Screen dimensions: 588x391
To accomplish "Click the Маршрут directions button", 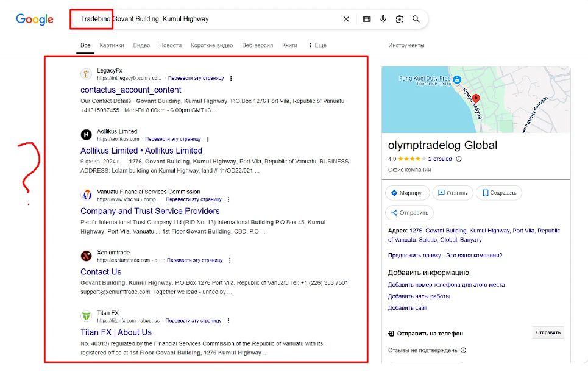I will [x=408, y=193].
